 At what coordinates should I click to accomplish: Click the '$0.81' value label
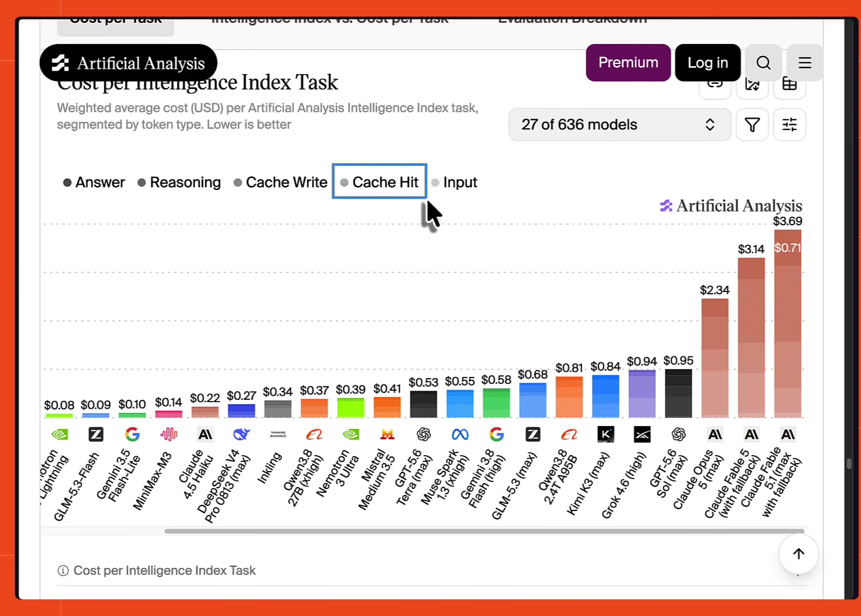click(x=569, y=368)
